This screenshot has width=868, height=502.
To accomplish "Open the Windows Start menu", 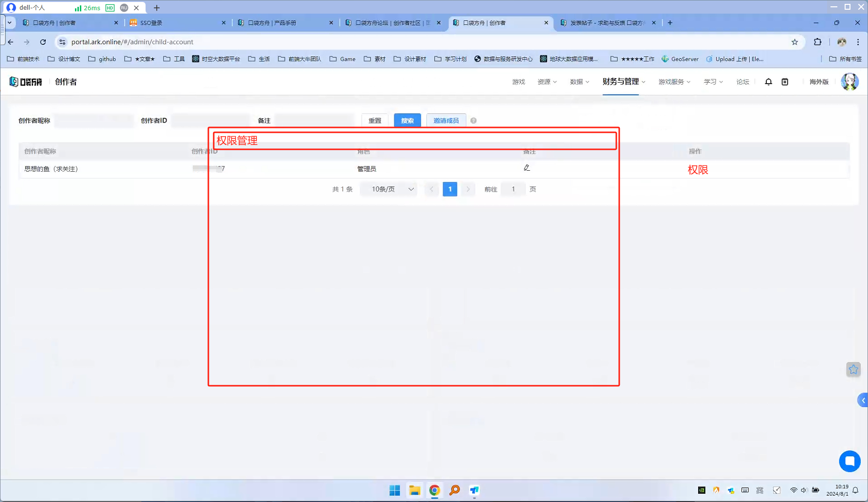I will coord(394,490).
